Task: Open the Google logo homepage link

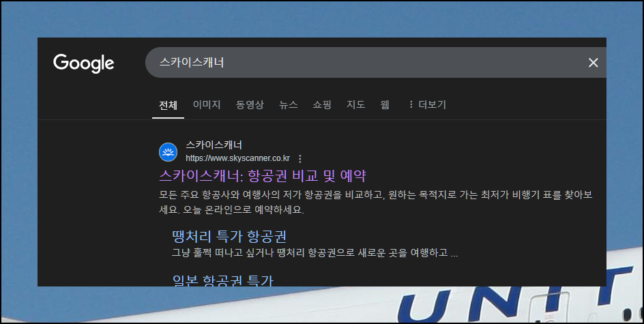Action: point(84,63)
